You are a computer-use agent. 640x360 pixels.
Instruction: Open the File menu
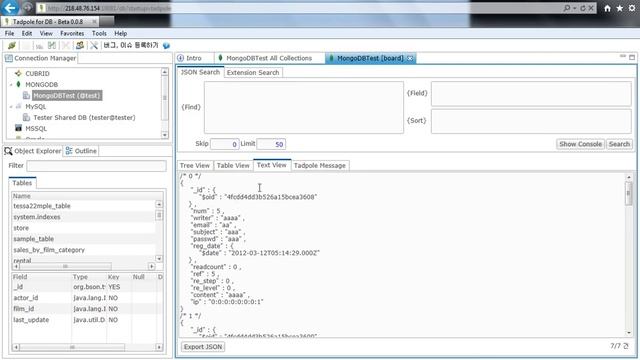tap(9, 33)
